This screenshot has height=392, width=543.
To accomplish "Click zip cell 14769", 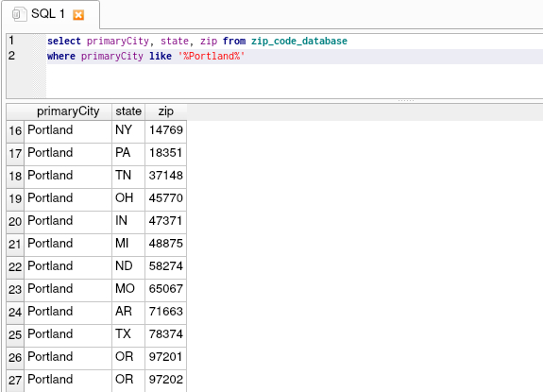I will click(x=166, y=130).
